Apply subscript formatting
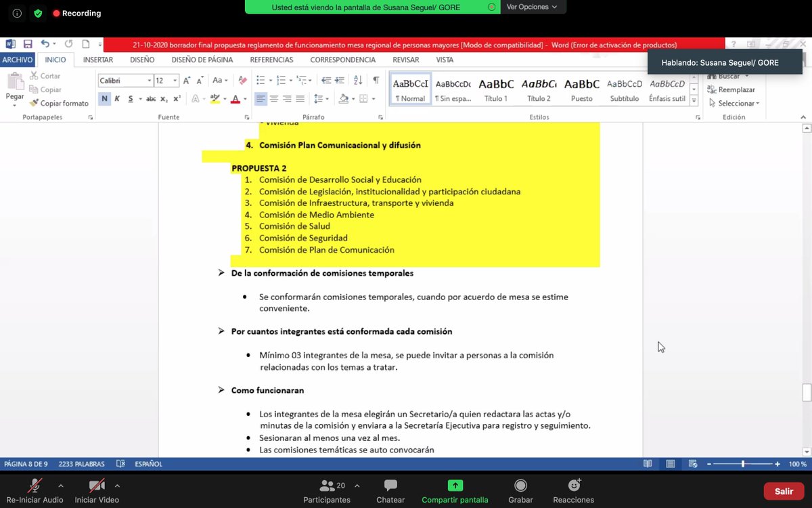This screenshot has height=508, width=812. pyautogui.click(x=164, y=99)
